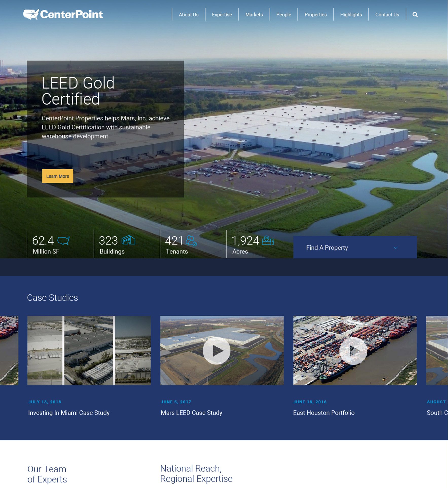Click the Tenants stat label
The width and height of the screenshot is (448, 488).
tap(177, 251)
